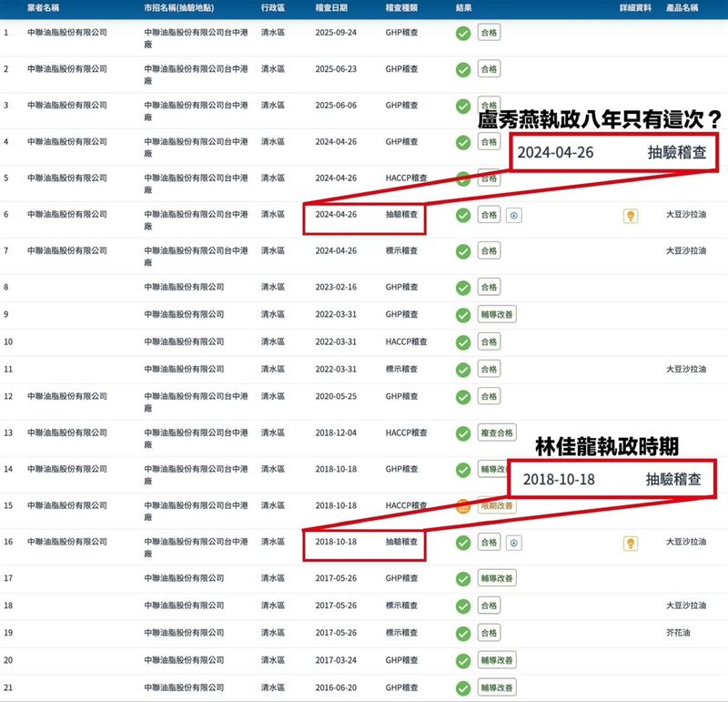Click the 合格 badge in row 10

(489, 342)
